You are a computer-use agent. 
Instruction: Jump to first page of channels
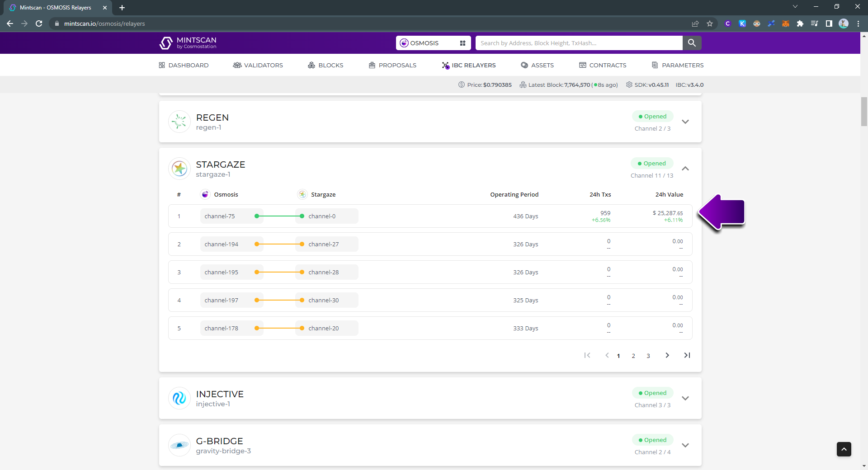click(x=587, y=355)
